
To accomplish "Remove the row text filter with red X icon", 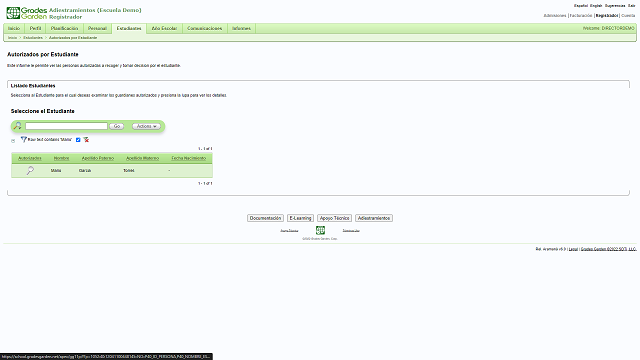I will pos(86,140).
